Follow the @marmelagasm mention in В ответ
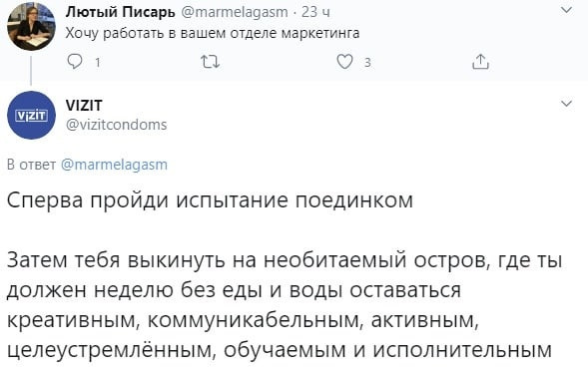Screen dimensions: 588x374 (x=114, y=165)
